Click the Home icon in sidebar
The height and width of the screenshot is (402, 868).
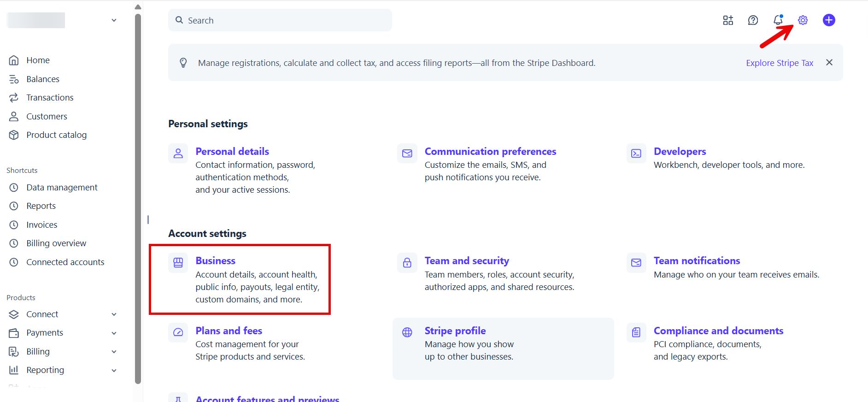coord(14,60)
